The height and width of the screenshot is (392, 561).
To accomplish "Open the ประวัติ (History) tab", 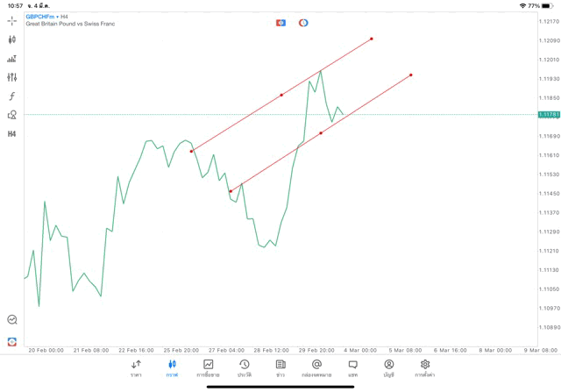I will click(245, 368).
